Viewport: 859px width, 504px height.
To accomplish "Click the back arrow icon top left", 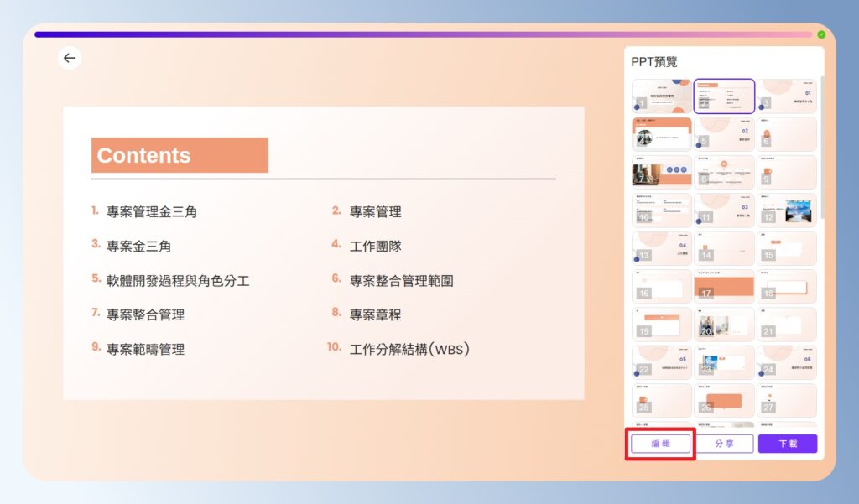I will click(x=70, y=58).
